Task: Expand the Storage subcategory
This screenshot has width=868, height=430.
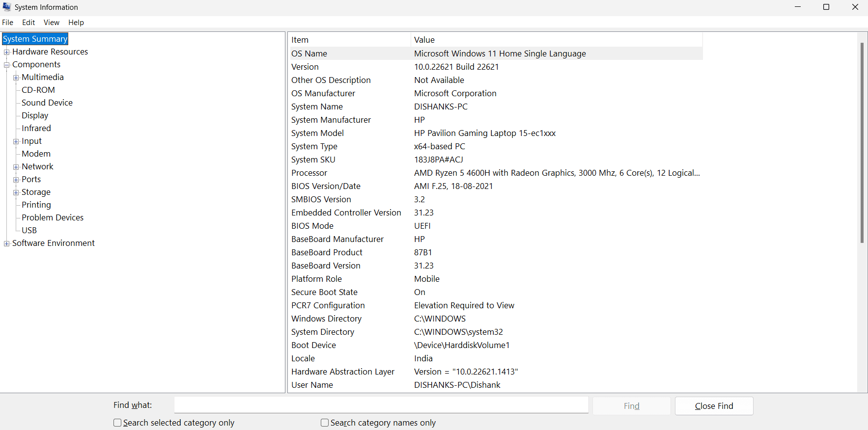Action: [16, 192]
